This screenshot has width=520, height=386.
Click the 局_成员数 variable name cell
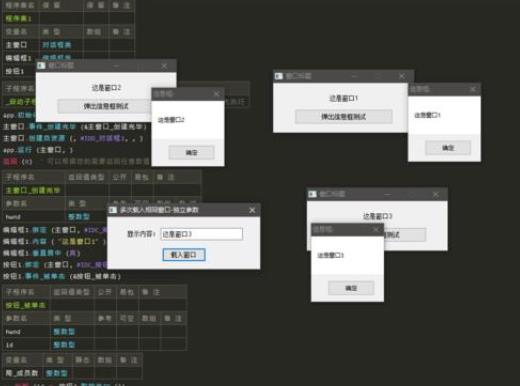[23, 373]
